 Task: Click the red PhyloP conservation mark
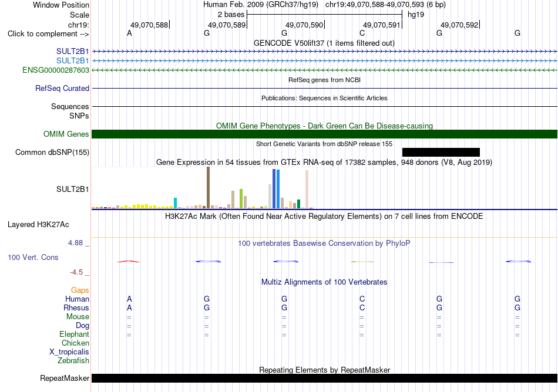click(x=129, y=262)
